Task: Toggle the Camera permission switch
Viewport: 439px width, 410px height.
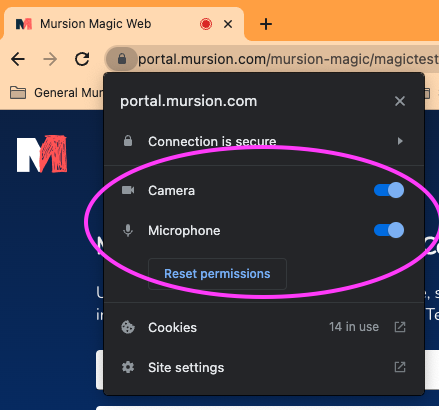Action: tap(389, 190)
